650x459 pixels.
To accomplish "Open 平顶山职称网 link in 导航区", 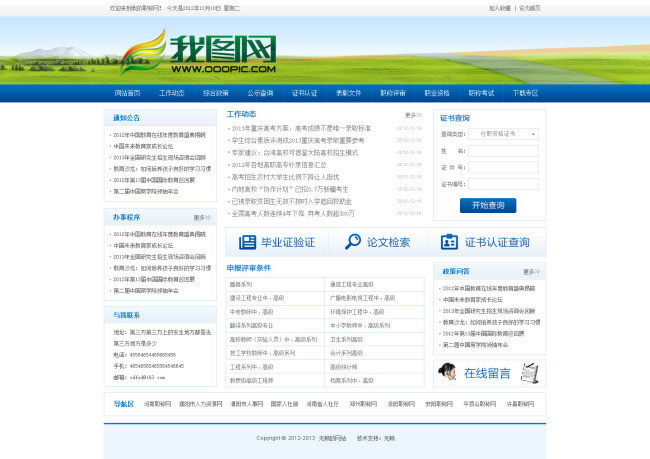I will [480, 404].
